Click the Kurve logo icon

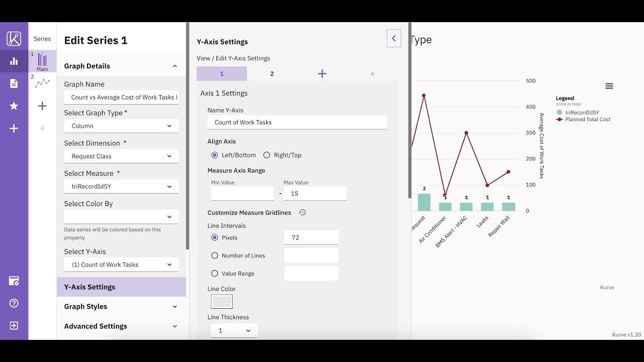pos(14,38)
